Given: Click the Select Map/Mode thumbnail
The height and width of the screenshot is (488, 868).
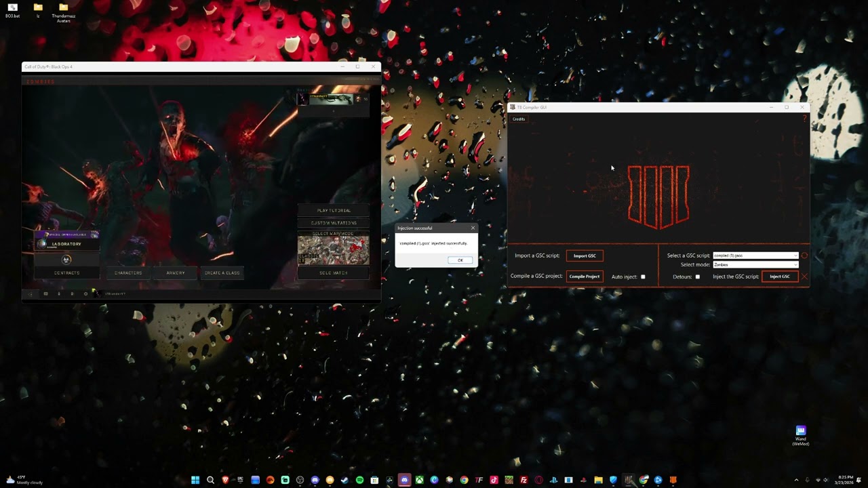Looking at the screenshot, I should coord(334,248).
